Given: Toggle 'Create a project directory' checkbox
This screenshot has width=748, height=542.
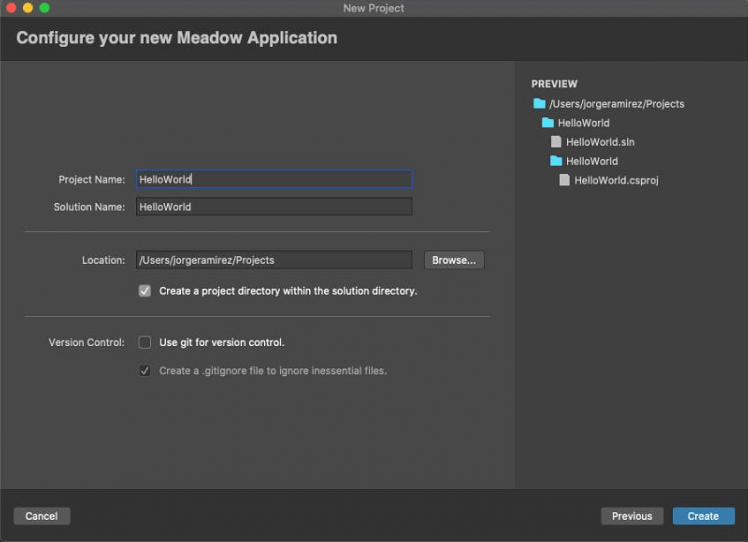Looking at the screenshot, I should pyautogui.click(x=145, y=291).
